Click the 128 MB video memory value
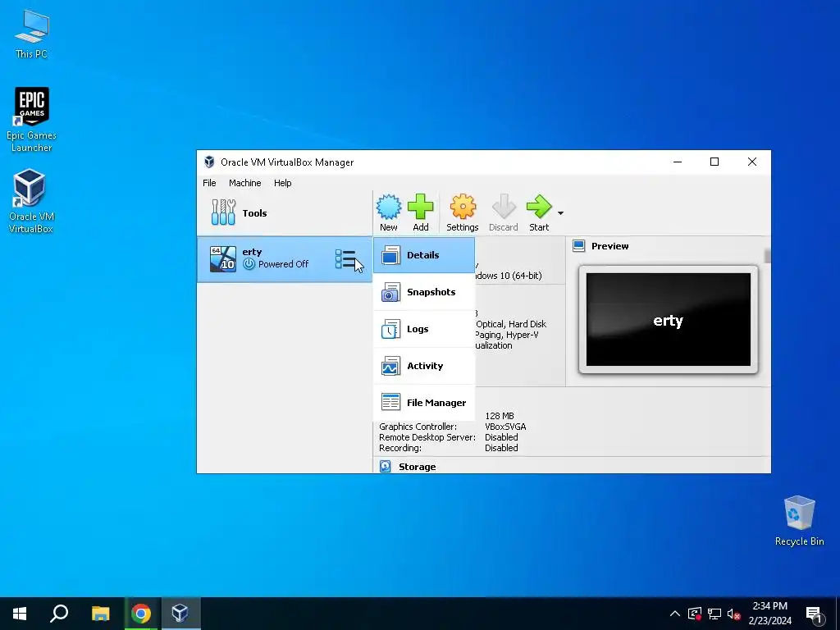840x630 pixels. 500,416
